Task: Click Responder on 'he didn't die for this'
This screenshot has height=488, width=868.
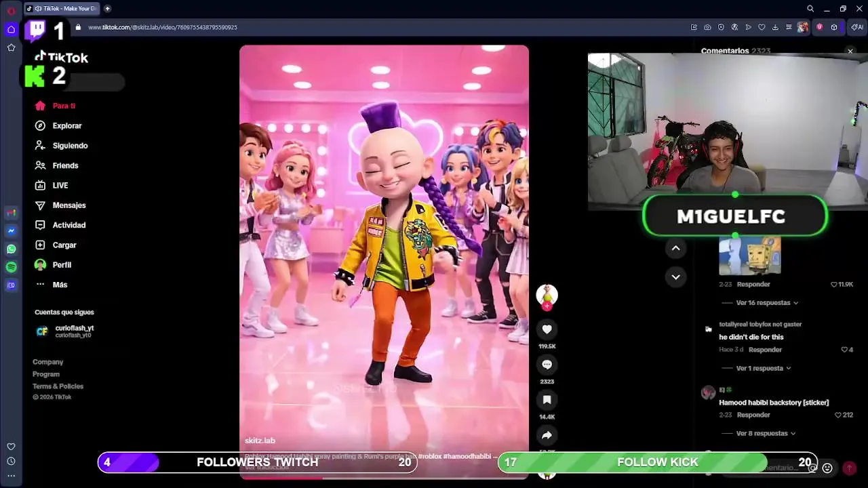Action: [x=765, y=350]
